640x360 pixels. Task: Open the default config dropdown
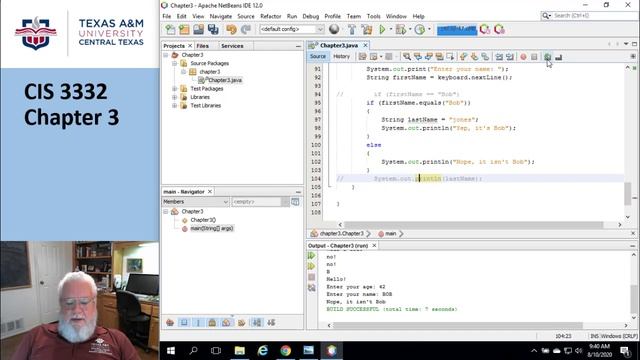[x=291, y=29]
